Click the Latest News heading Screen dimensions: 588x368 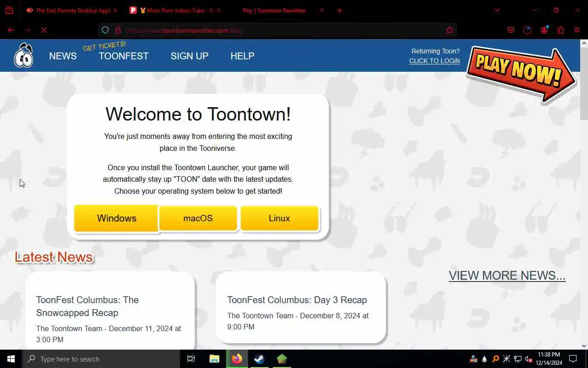click(x=54, y=257)
